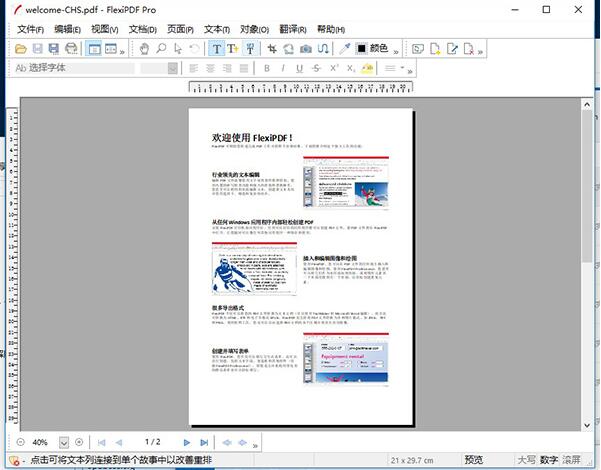Open the 文档(D) menu
The height and width of the screenshot is (470, 601).
click(143, 29)
